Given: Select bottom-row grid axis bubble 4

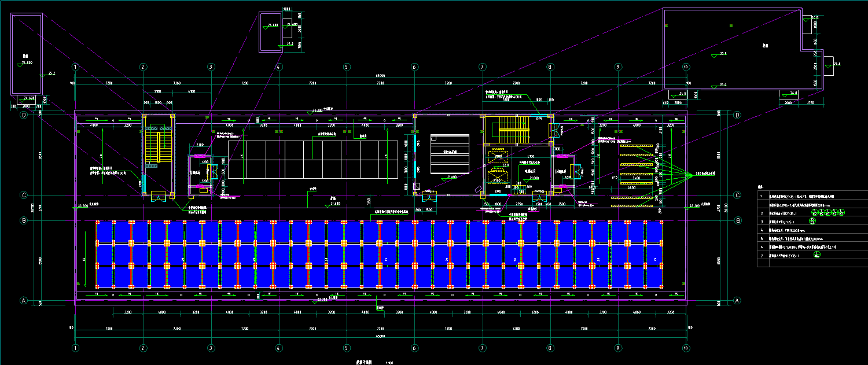Looking at the screenshot, I should tap(279, 348).
